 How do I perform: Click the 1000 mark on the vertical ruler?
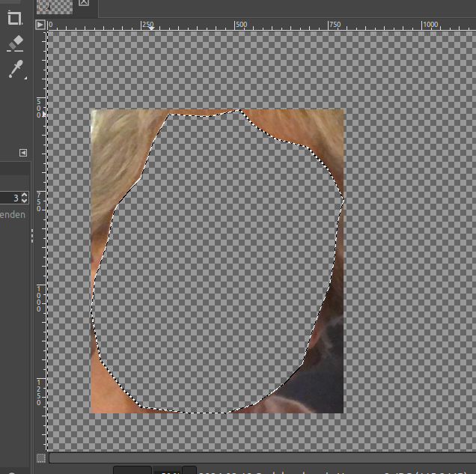point(40,298)
